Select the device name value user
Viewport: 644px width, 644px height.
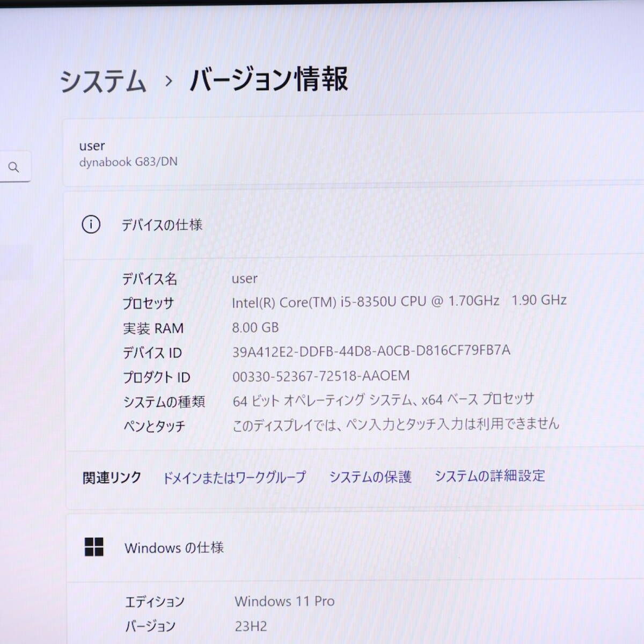pos(245,279)
